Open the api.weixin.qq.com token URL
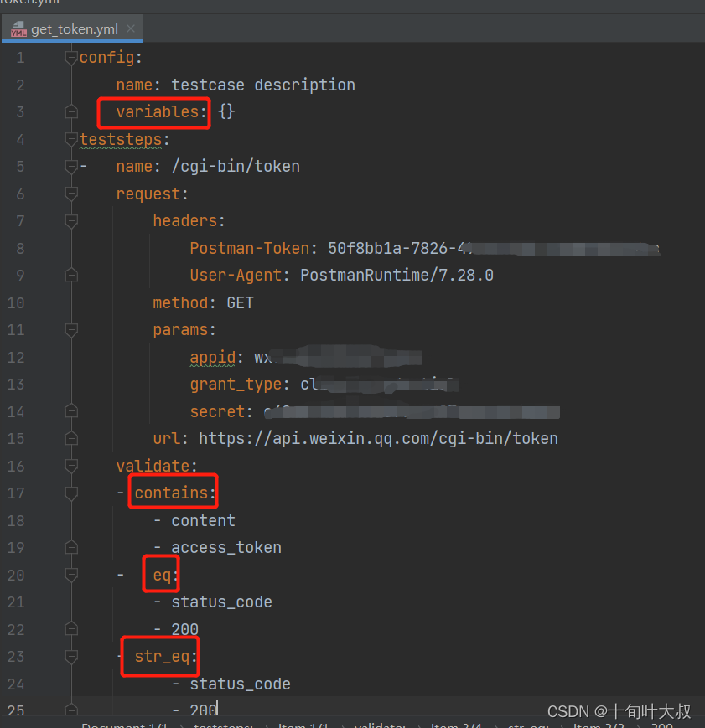705x728 pixels. [378, 439]
